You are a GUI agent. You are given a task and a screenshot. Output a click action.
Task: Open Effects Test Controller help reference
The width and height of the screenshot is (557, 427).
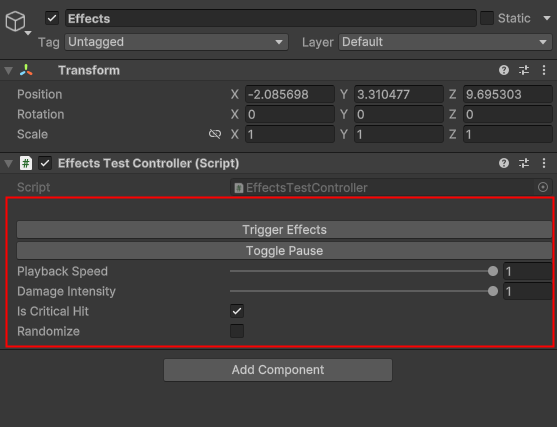pos(504,163)
